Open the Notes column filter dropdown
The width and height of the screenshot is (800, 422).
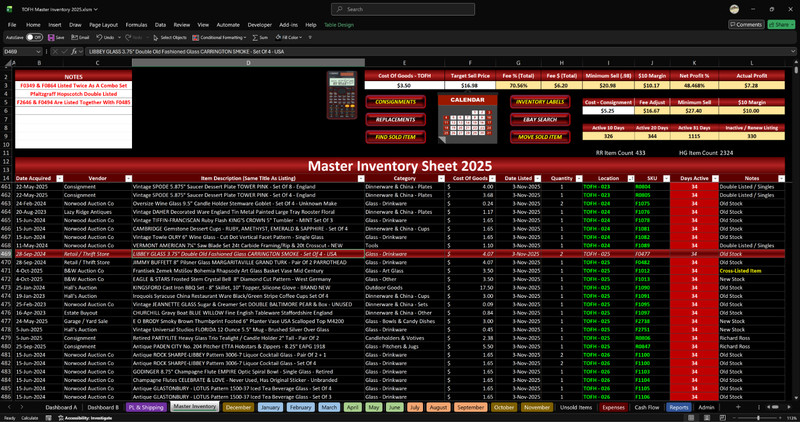(781, 179)
